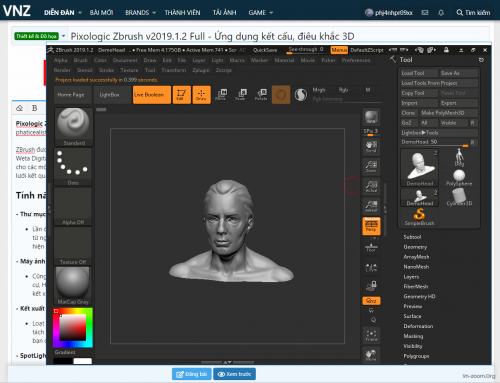Click the Move view icon at bottom
500x383 pixels.
click(x=371, y=355)
